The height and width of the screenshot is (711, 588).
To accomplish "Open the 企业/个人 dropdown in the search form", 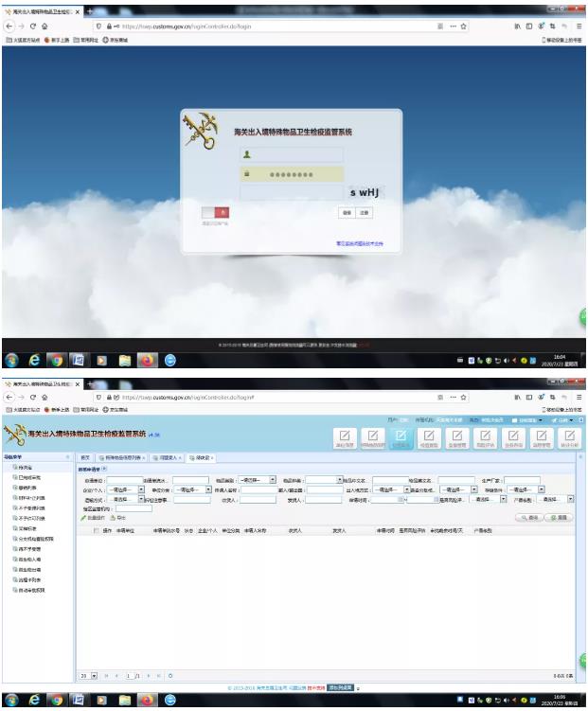I will point(127,489).
